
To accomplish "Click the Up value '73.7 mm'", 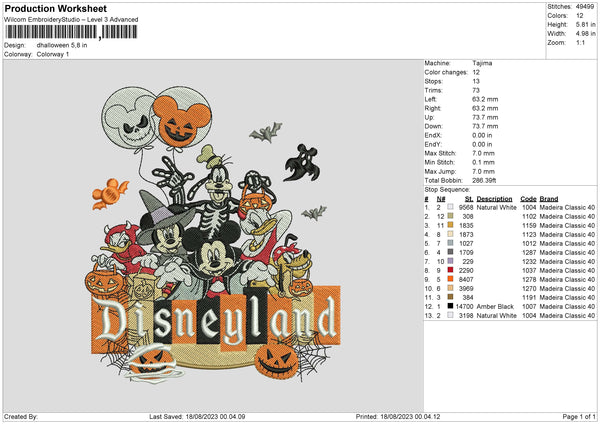I will pos(485,117).
